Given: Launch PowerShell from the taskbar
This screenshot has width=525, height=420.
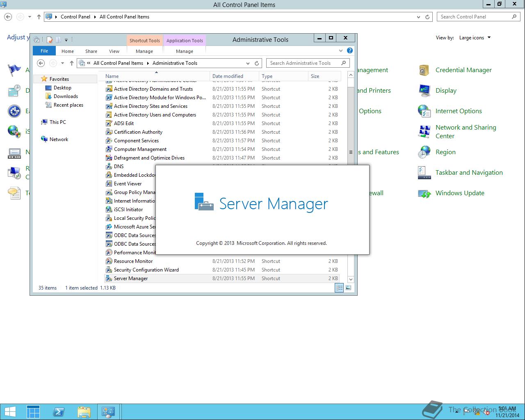Looking at the screenshot, I should click(x=59, y=412).
